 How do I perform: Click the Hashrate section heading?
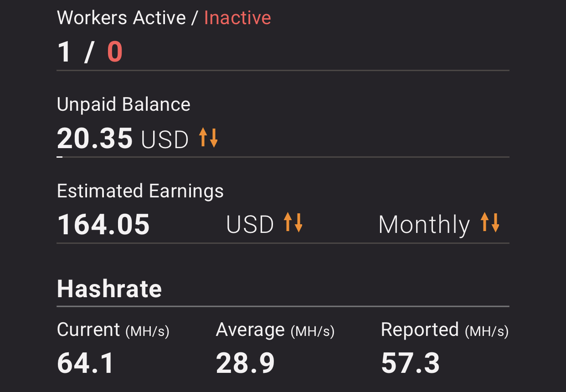(109, 289)
